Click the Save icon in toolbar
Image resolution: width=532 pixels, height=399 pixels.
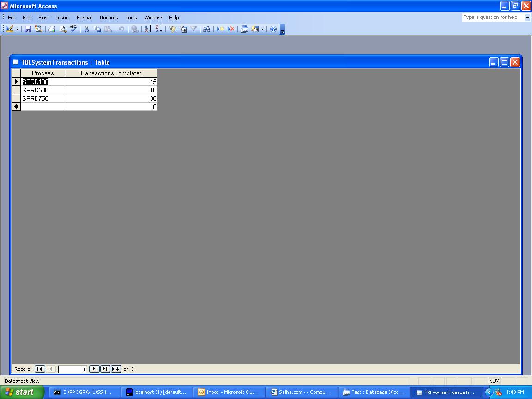pyautogui.click(x=28, y=29)
